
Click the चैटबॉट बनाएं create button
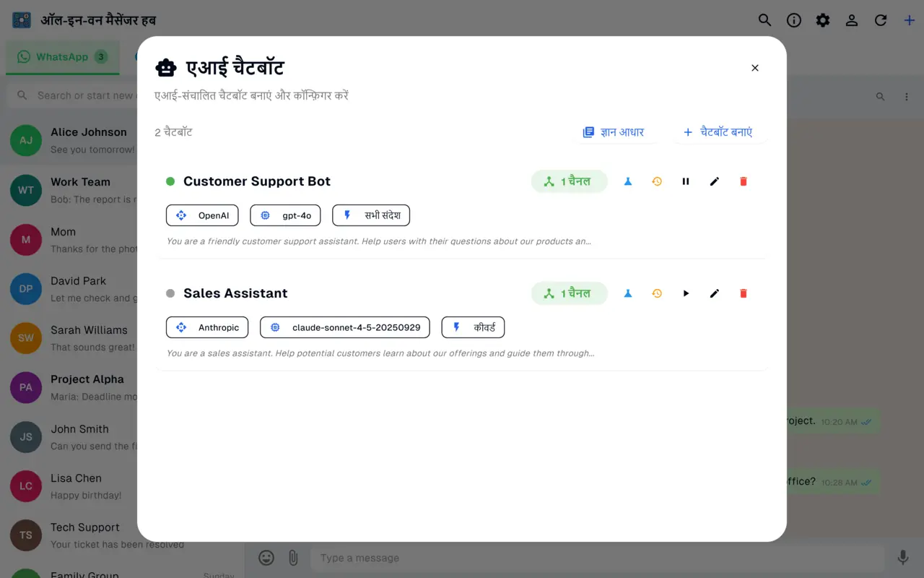(718, 132)
